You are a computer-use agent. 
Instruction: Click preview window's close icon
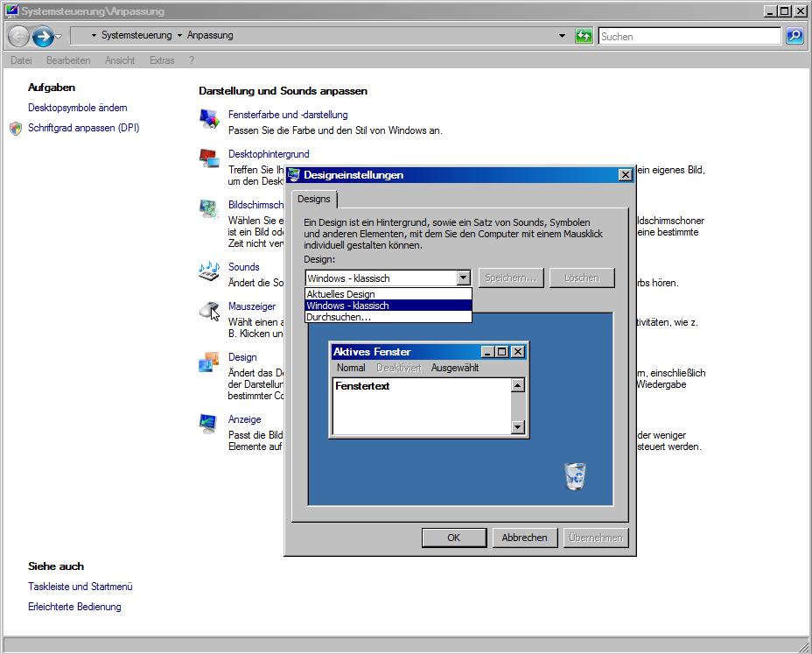click(518, 352)
